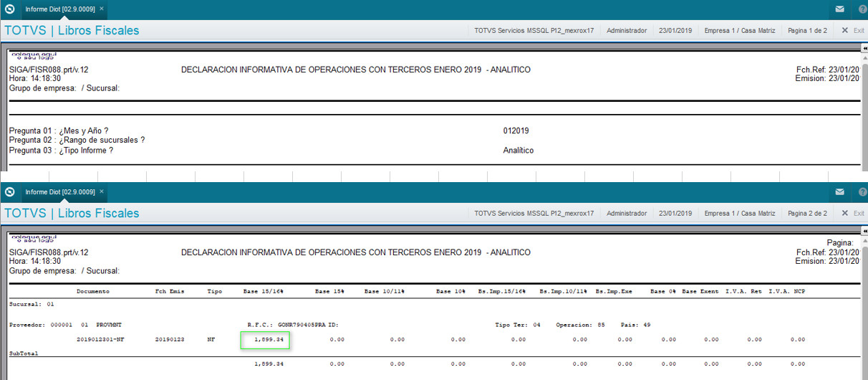Click TOTVS | Libros Fiscales title in Pagina 2 window
This screenshot has height=380, width=868.
pos(72,214)
